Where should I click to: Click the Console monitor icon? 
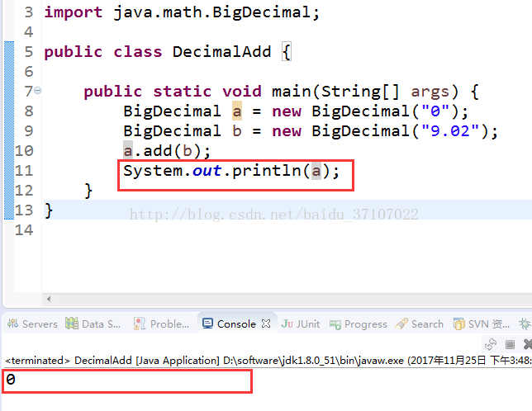[x=207, y=324]
